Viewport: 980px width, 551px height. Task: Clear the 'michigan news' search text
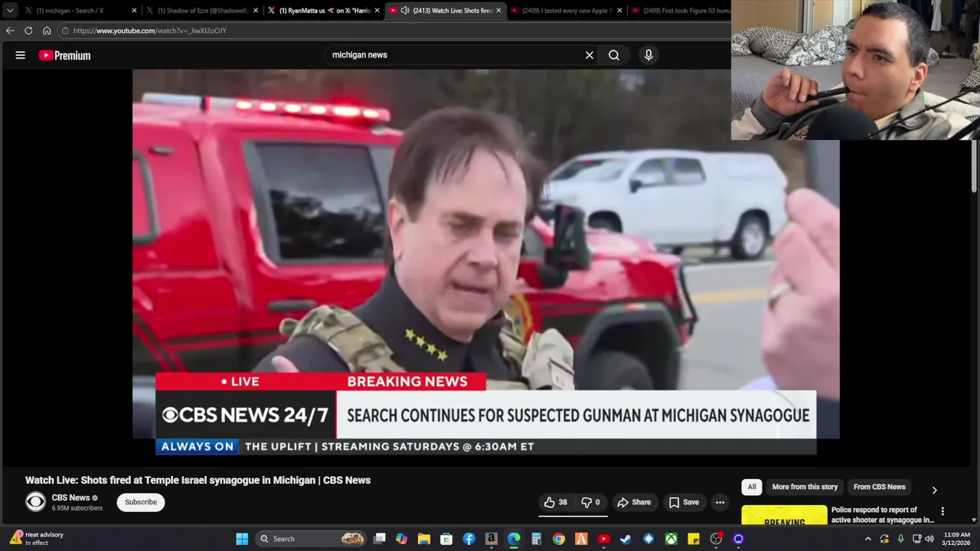tap(590, 55)
